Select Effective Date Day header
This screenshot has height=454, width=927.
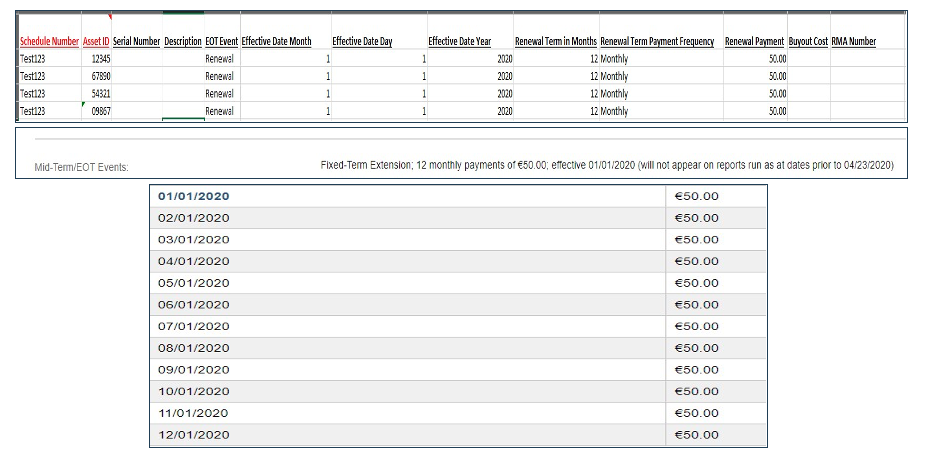pyautogui.click(x=362, y=42)
